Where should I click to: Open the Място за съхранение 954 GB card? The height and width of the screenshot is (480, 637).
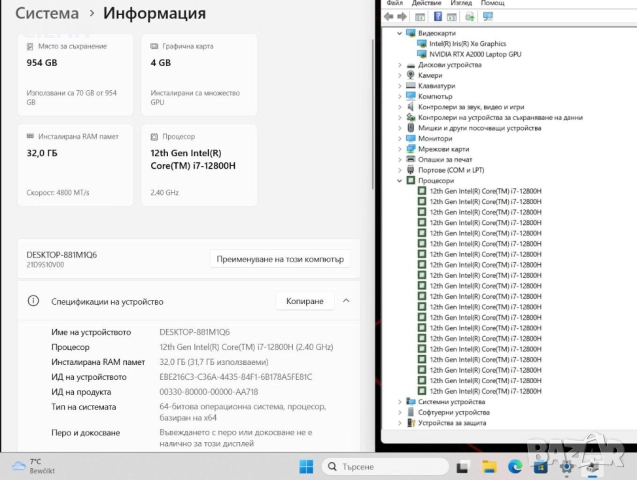(x=75, y=75)
